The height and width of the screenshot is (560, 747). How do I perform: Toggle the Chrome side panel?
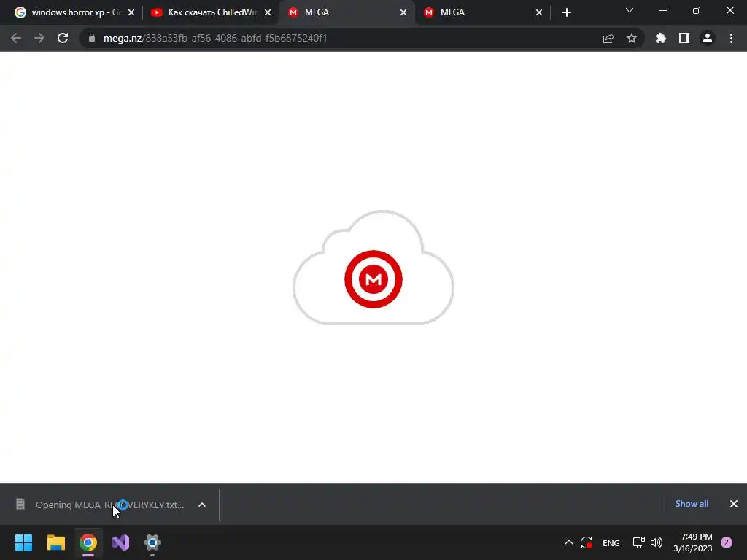pos(684,38)
